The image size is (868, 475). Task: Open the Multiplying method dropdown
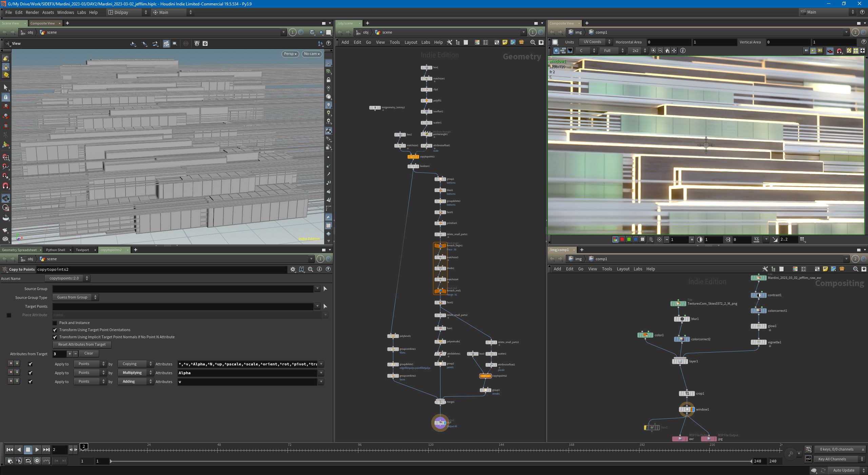click(136, 373)
